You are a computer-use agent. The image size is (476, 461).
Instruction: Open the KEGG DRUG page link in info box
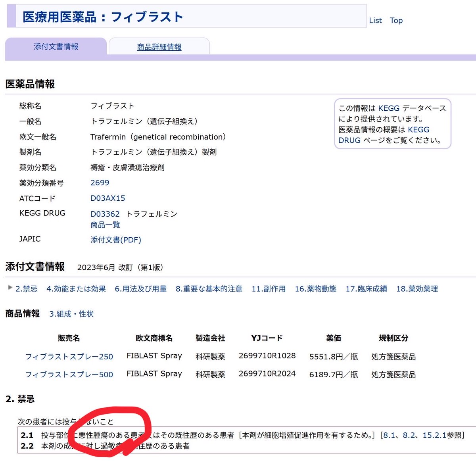tap(384, 135)
